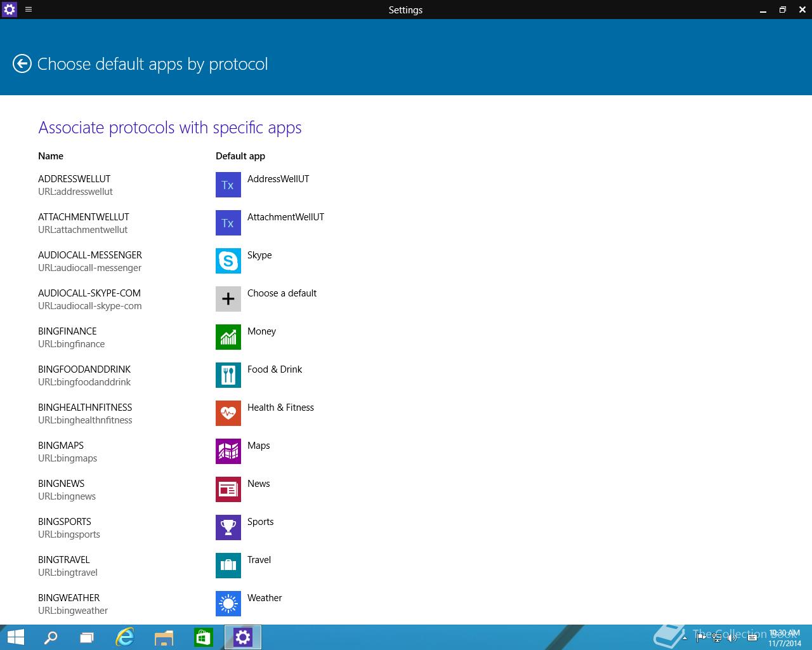Click the volume speaker tray icon
The height and width of the screenshot is (650, 812).
tap(731, 638)
